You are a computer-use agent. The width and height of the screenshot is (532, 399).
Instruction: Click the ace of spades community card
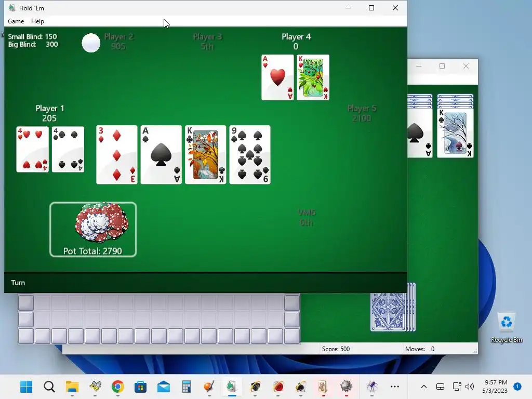[x=161, y=155]
